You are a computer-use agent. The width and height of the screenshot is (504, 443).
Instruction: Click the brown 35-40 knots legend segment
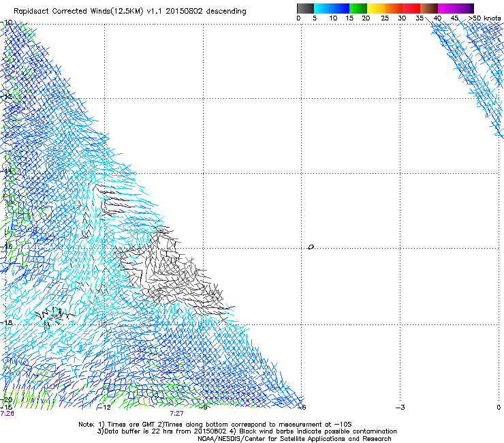tap(429, 8)
